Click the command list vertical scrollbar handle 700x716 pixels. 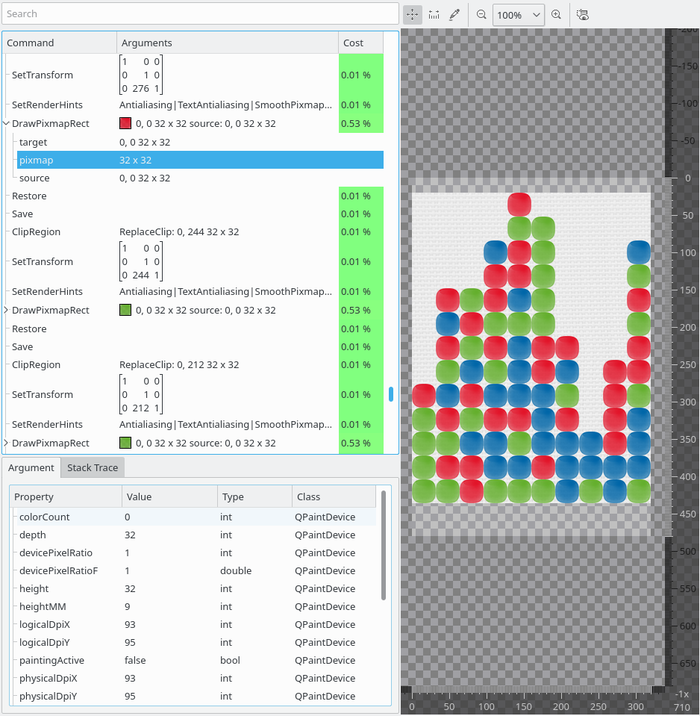tap(391, 394)
